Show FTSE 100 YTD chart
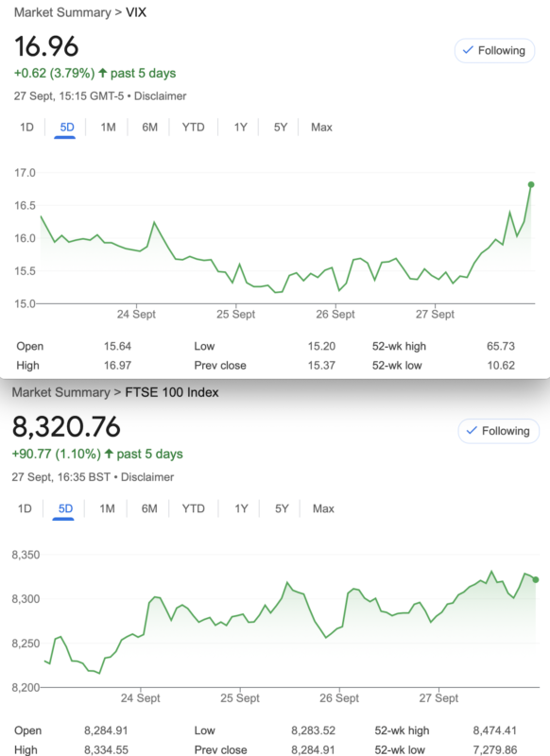Image resolution: width=550 pixels, height=756 pixels. pos(193,508)
